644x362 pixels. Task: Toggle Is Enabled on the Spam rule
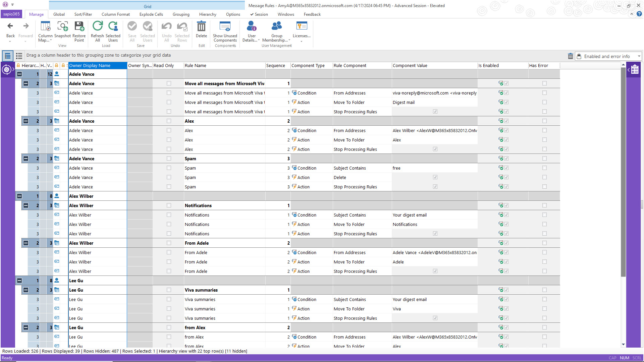[506, 159]
